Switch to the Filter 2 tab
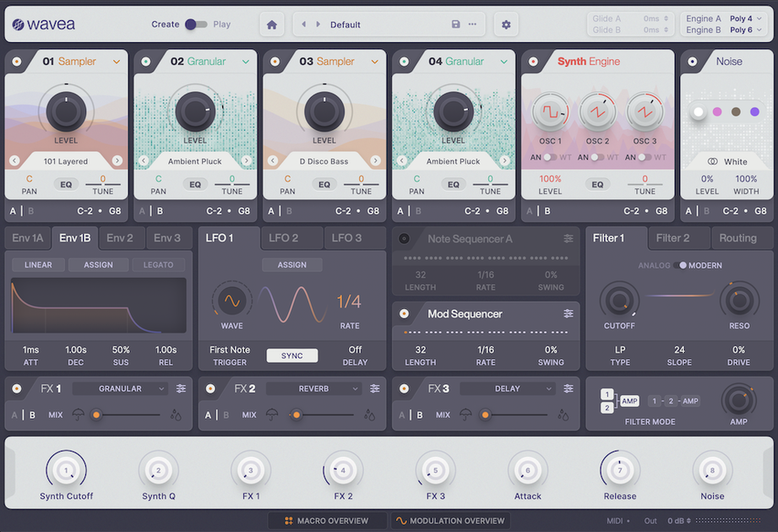This screenshot has height=532, width=778. [672, 238]
